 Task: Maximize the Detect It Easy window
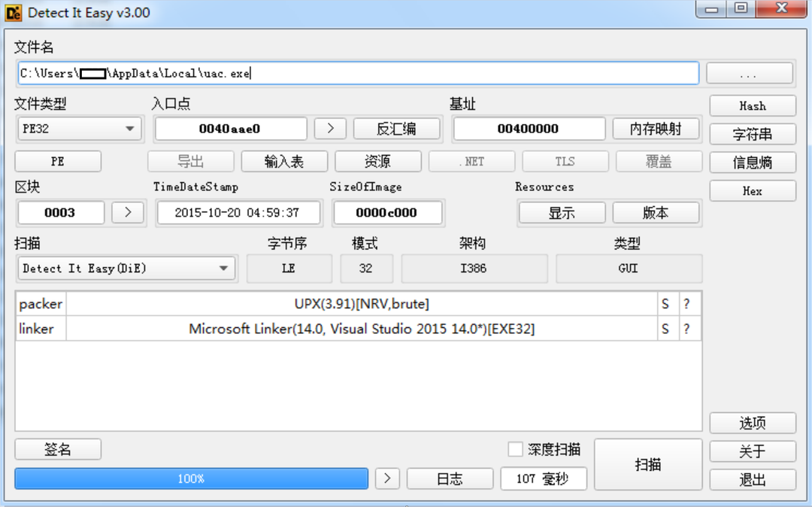[741, 9]
